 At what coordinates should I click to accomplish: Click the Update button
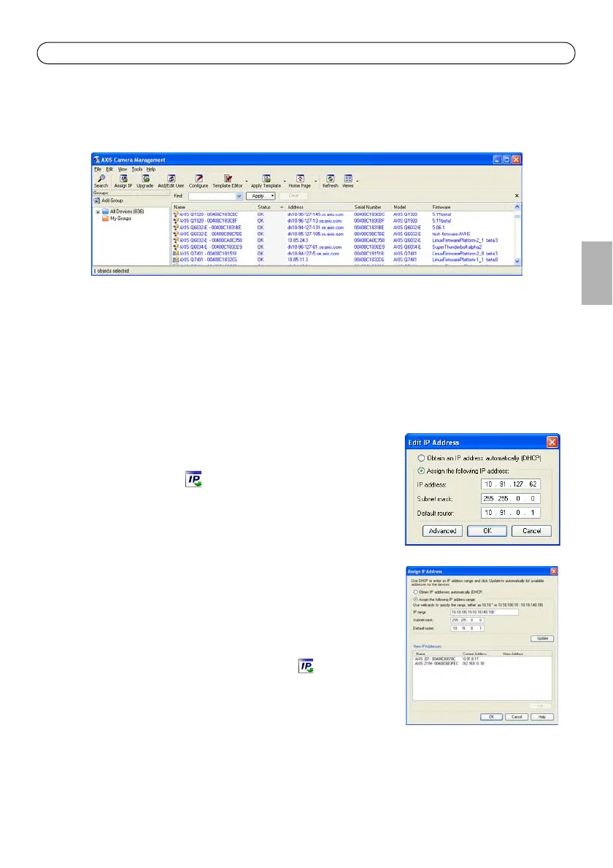pyautogui.click(x=542, y=639)
